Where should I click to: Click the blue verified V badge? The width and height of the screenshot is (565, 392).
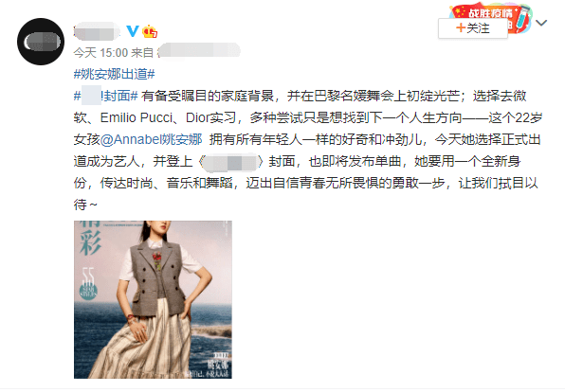[132, 31]
